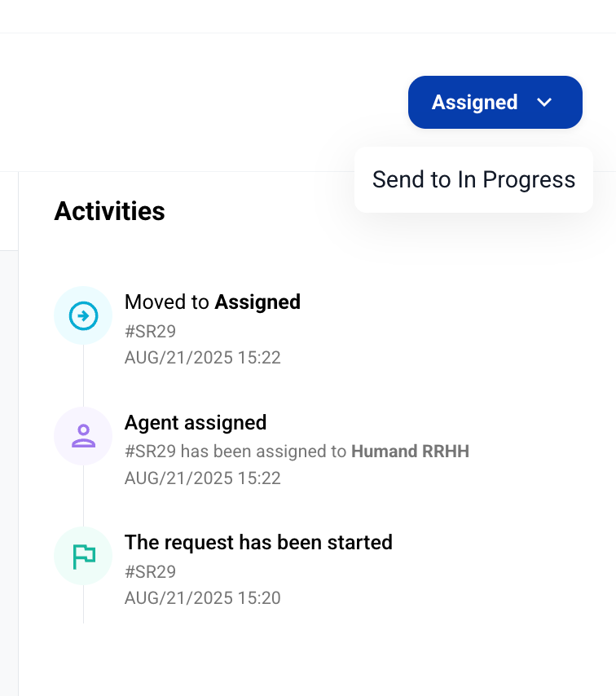This screenshot has width=616, height=696.
Task: Click the timeline line between person and flag icons
Action: coord(83,496)
